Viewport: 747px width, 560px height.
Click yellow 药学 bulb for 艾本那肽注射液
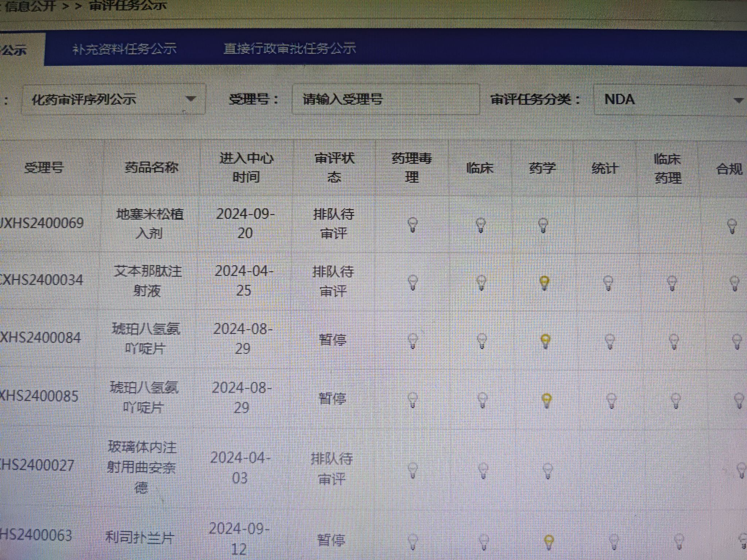click(x=545, y=283)
